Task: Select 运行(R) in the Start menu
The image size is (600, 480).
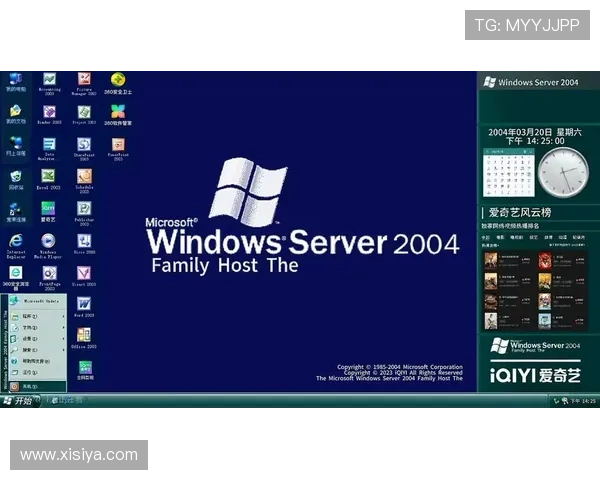Action: [x=38, y=372]
